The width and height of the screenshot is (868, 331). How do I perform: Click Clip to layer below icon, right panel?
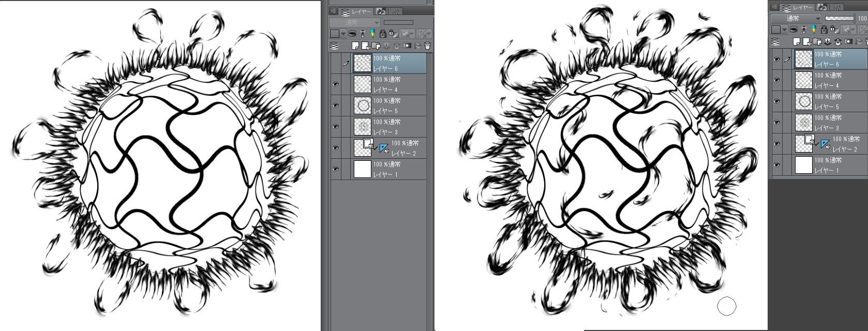click(794, 29)
